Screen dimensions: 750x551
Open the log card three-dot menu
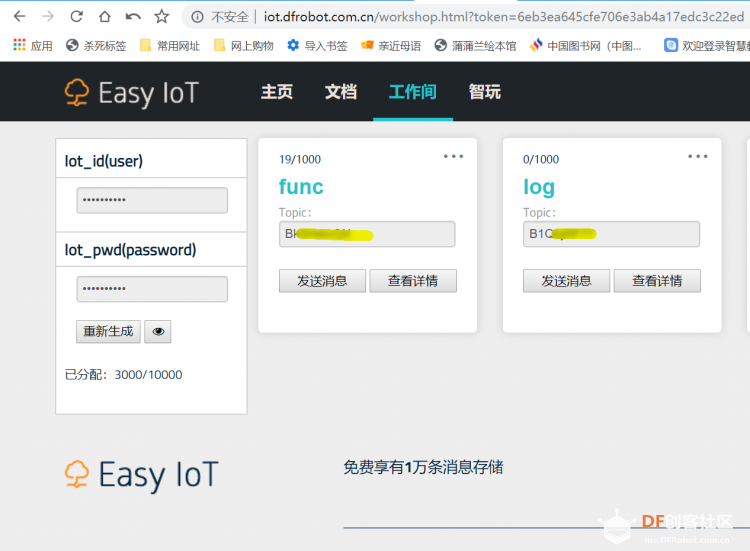pyautogui.click(x=698, y=156)
